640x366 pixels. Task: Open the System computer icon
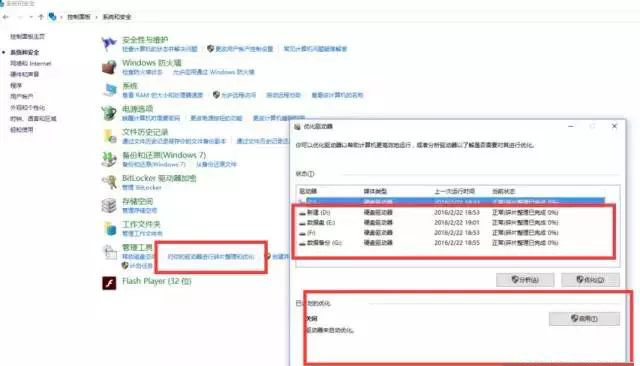click(x=109, y=90)
